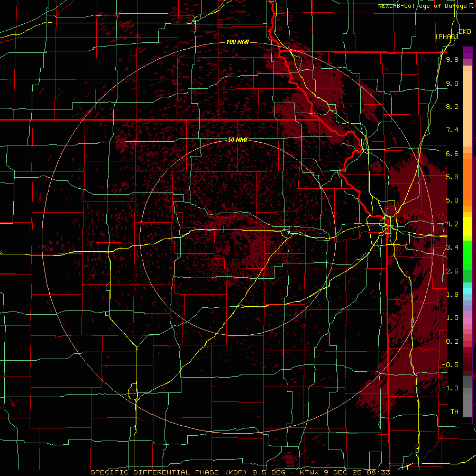Click the 5.8 value on the color scale
Image resolution: width=476 pixels, height=476 pixels.
click(x=452, y=177)
